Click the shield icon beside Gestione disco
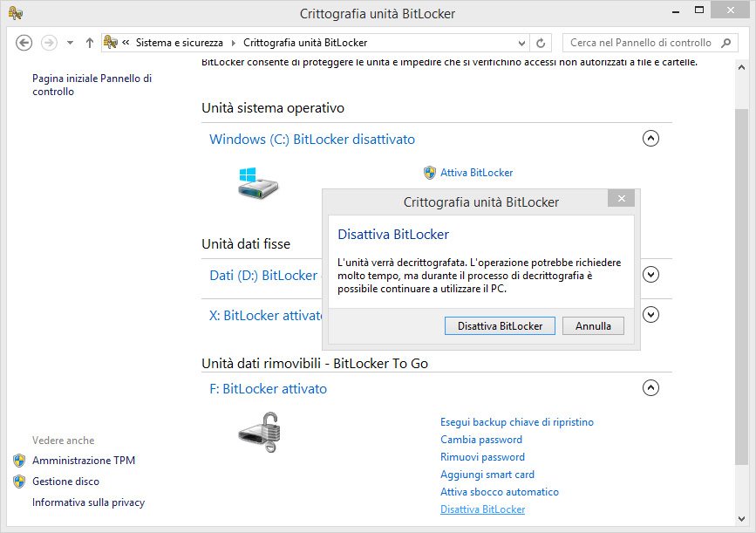Screen dimensions: 756x533 pyautogui.click(x=19, y=482)
